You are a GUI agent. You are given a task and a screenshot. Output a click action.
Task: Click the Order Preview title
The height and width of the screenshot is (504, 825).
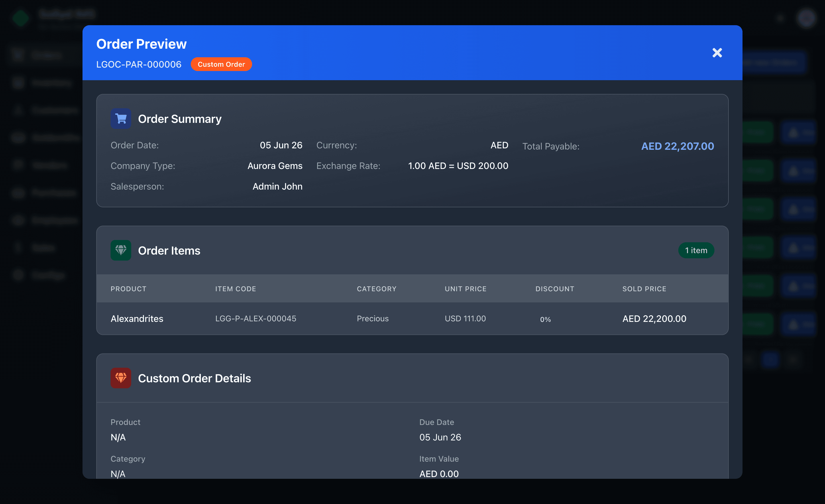click(141, 44)
